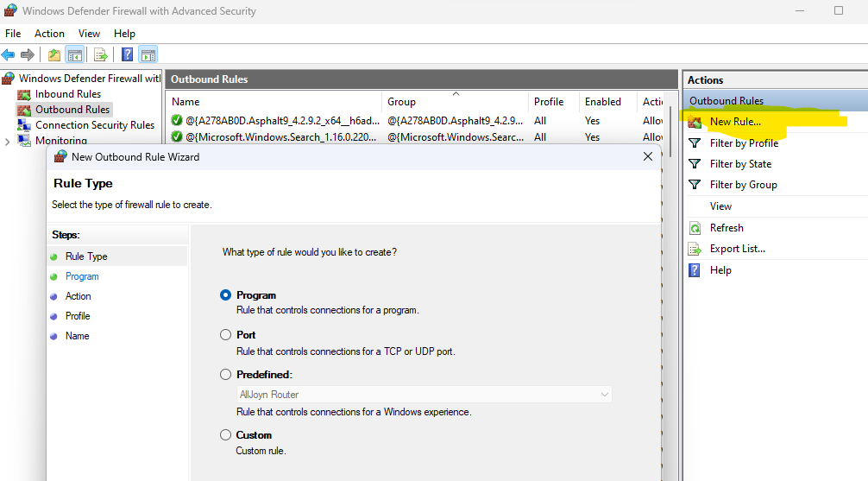Click Filter by Group action
Screen dimensions: 868x481
[x=744, y=185]
